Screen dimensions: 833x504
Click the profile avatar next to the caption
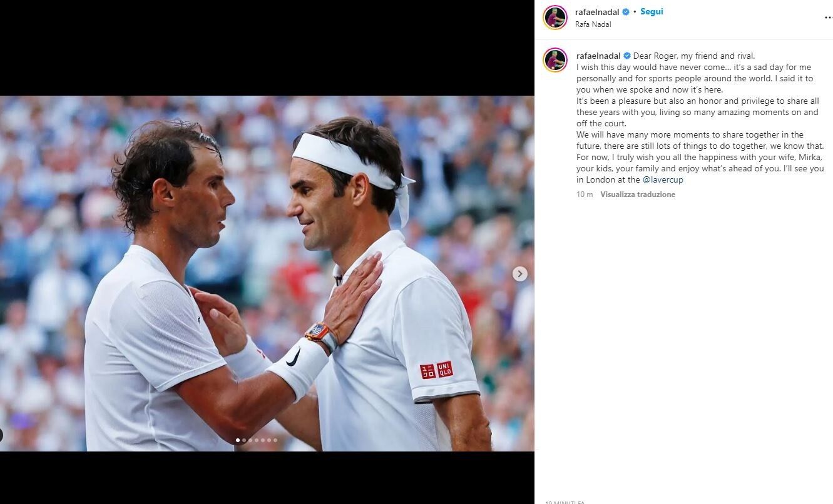click(555, 60)
